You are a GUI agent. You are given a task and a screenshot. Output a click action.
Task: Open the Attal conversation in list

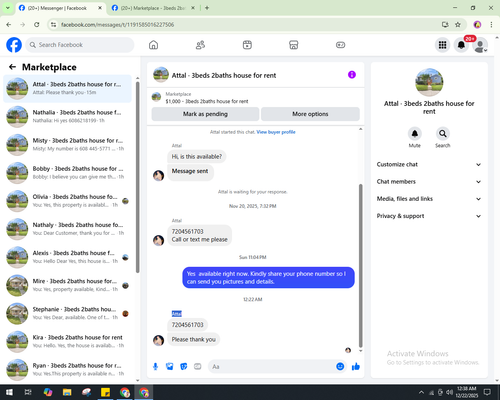tap(67, 88)
